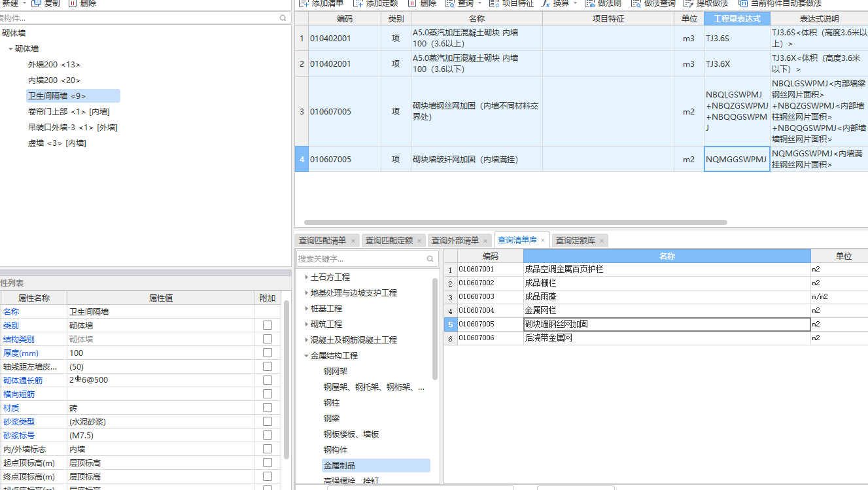Select 钢网架 under 金属结构工程
Screen dimensions: 868x490
[x=336, y=372]
